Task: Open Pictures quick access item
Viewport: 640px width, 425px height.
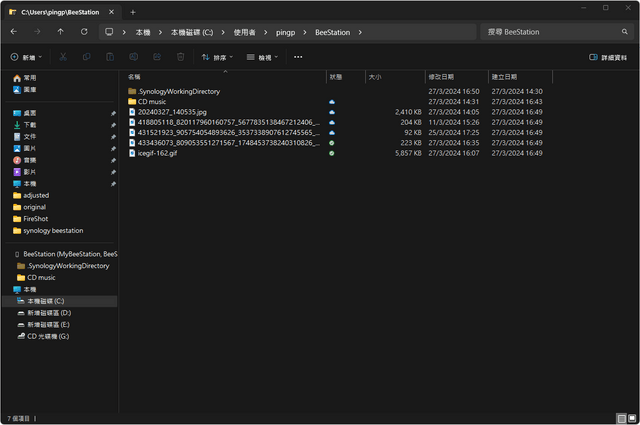Action: click(25, 148)
